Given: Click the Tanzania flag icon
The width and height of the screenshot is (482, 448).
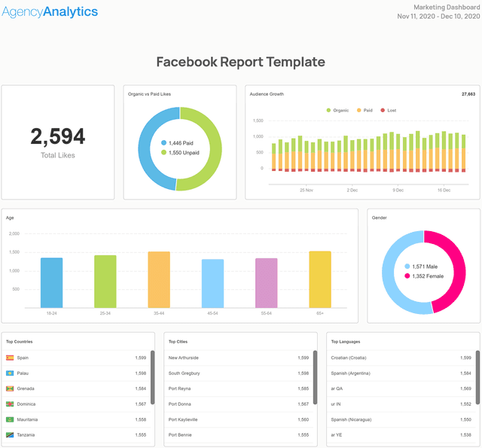Looking at the screenshot, I should pos(10,435).
